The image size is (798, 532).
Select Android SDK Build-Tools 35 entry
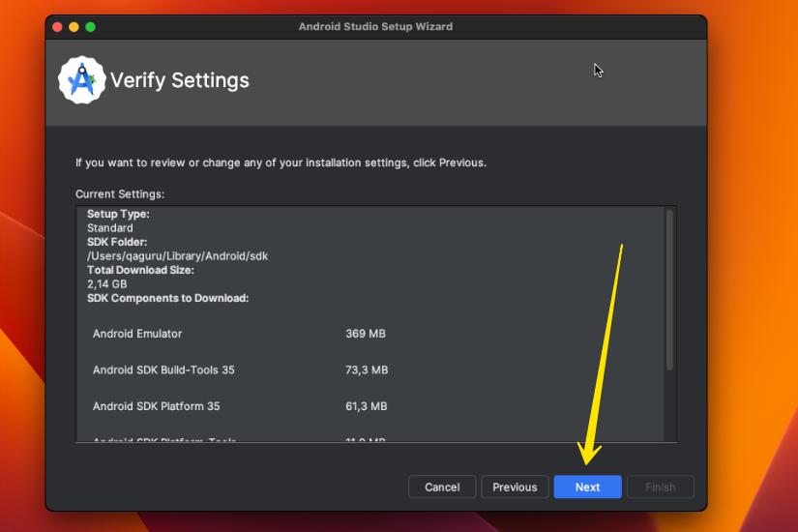[163, 369]
